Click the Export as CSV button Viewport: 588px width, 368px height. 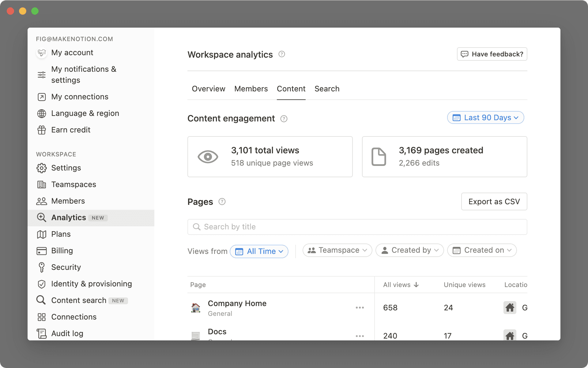point(494,201)
